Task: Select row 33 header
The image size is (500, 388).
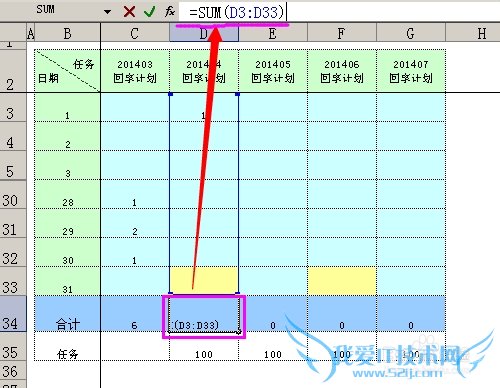Action: (x=13, y=281)
